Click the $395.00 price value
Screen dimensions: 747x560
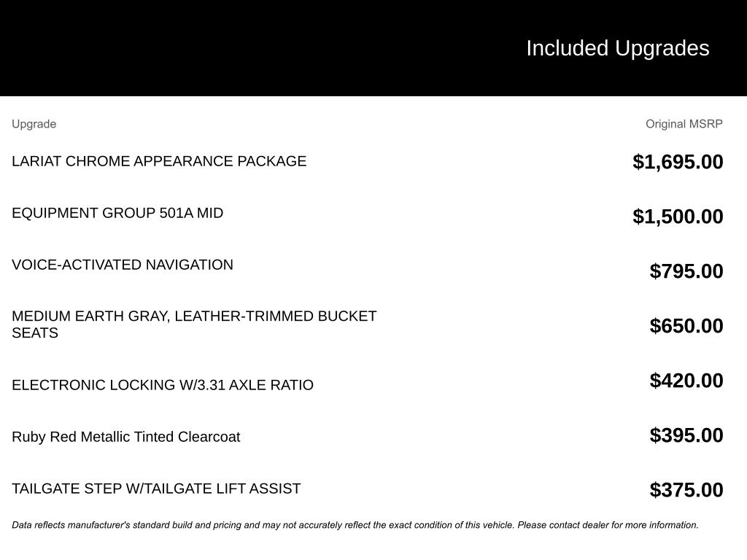point(686,435)
